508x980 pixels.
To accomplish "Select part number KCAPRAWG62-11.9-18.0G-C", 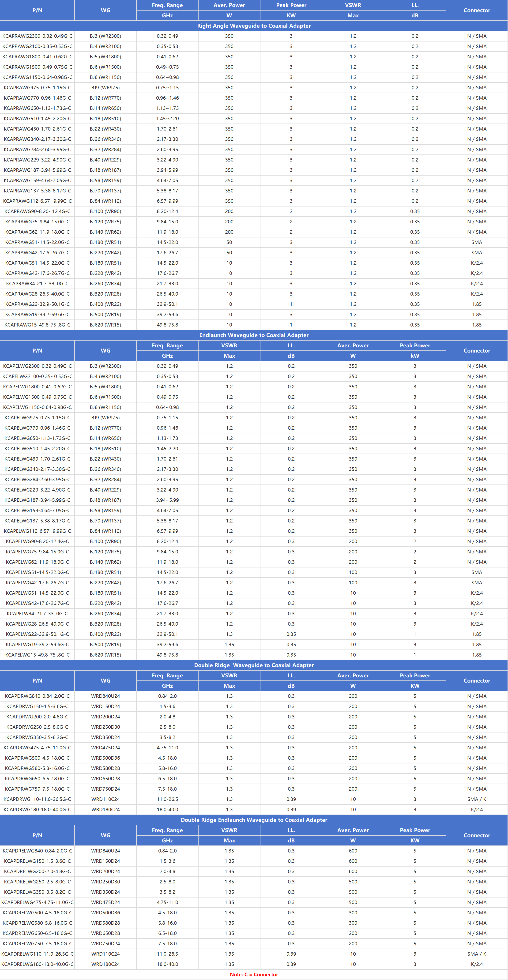I will 37,232.
